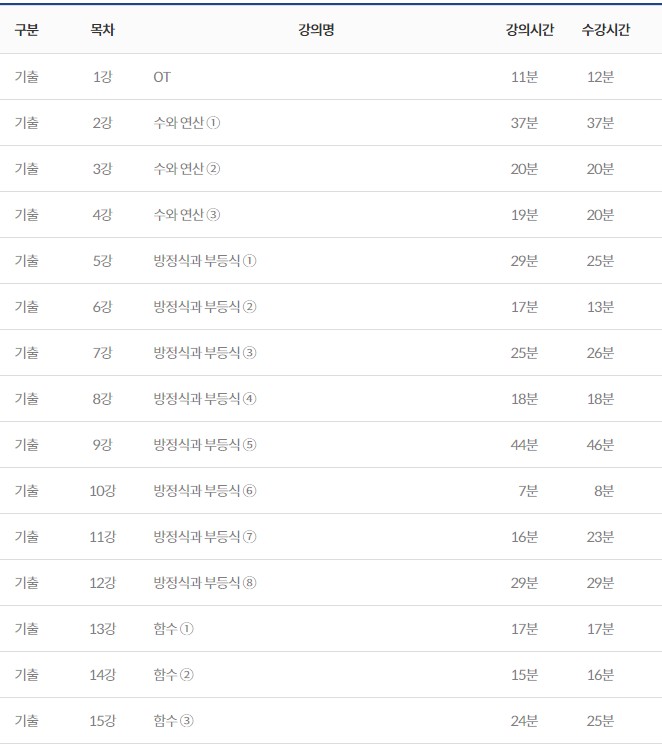Open 방정식과 부등식 ⑤ lecture

[x=205, y=445]
